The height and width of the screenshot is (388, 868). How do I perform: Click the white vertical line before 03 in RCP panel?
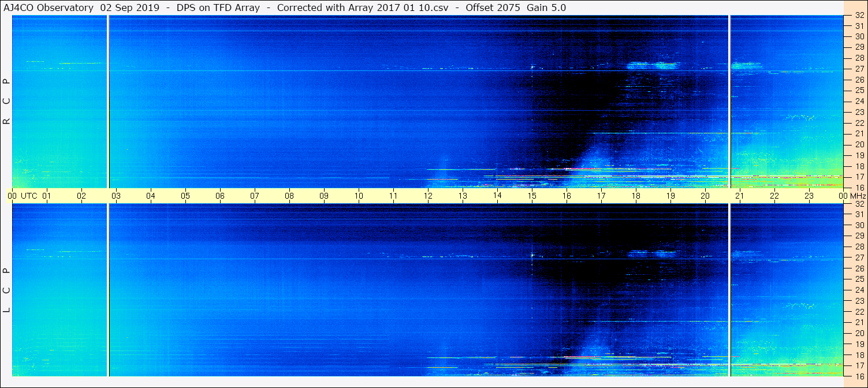pos(108,102)
